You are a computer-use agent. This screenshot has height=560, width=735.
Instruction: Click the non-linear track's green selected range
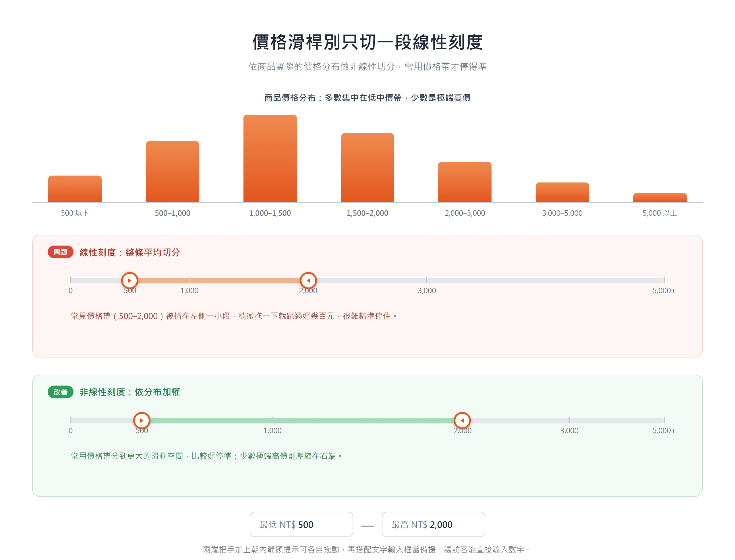[x=302, y=420]
